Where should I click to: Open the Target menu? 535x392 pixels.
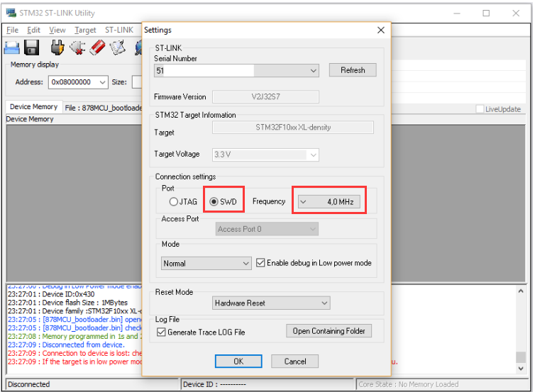[x=85, y=30]
